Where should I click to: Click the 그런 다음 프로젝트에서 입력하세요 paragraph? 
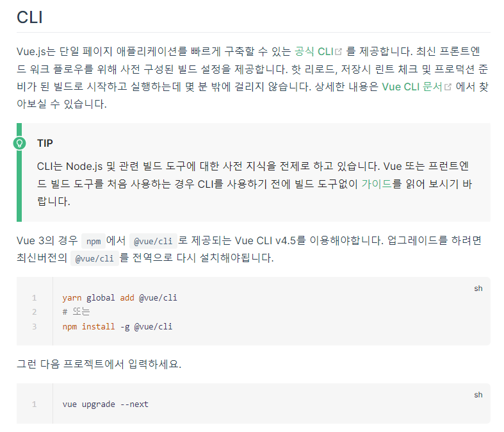coord(99,364)
